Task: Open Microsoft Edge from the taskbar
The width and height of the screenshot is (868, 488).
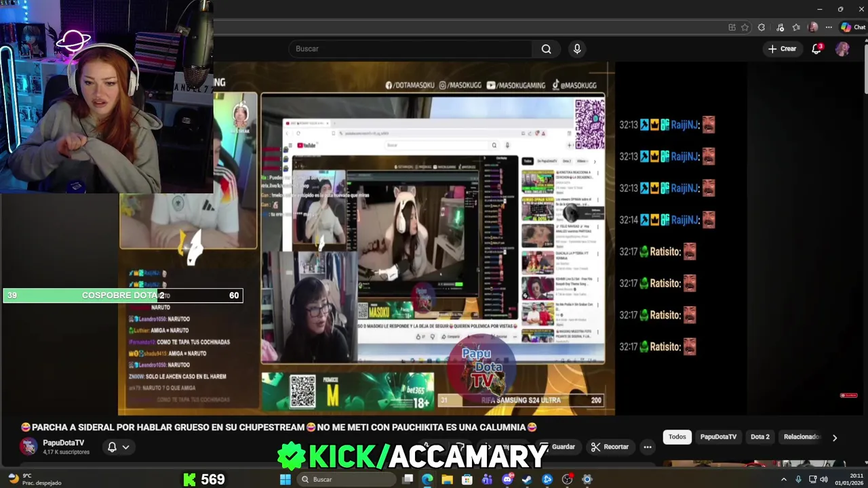Action: coord(427,479)
